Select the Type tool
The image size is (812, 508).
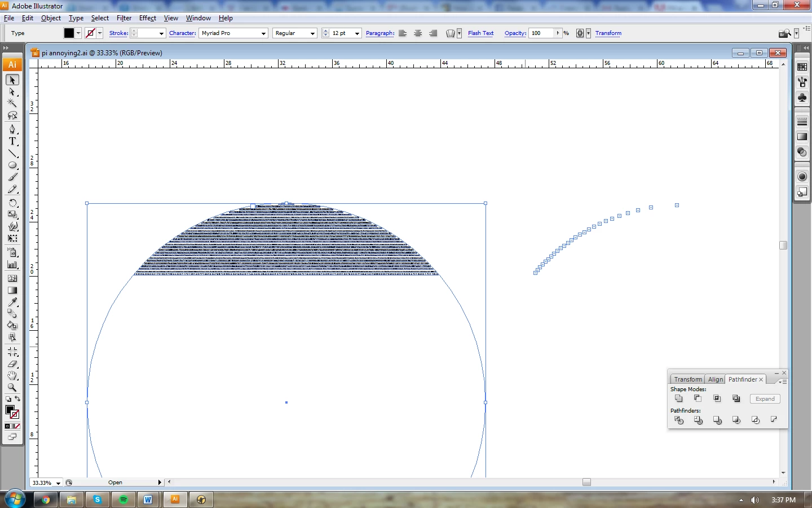click(x=12, y=141)
